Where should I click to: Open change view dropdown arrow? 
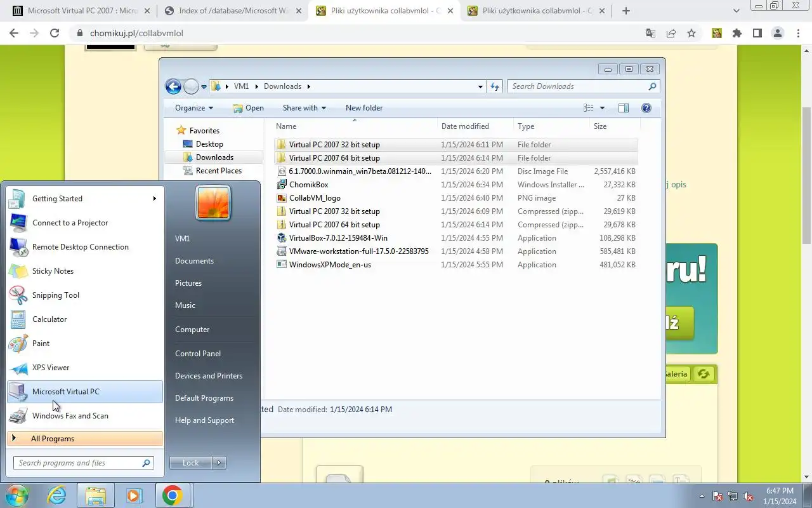[x=602, y=108]
